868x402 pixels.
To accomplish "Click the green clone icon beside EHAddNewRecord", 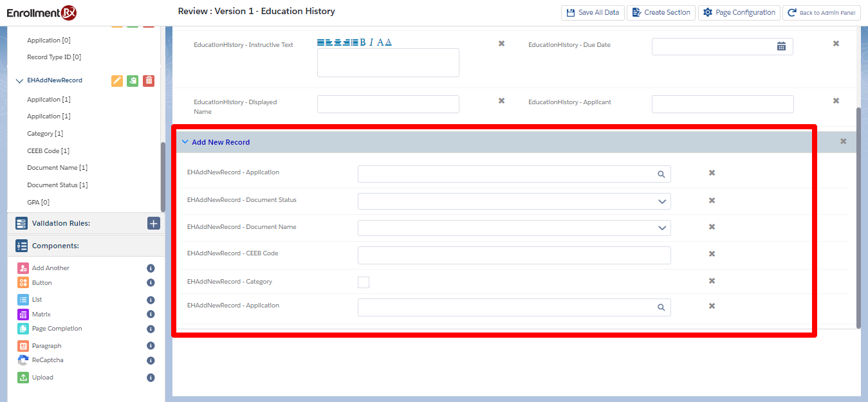I will (x=133, y=80).
